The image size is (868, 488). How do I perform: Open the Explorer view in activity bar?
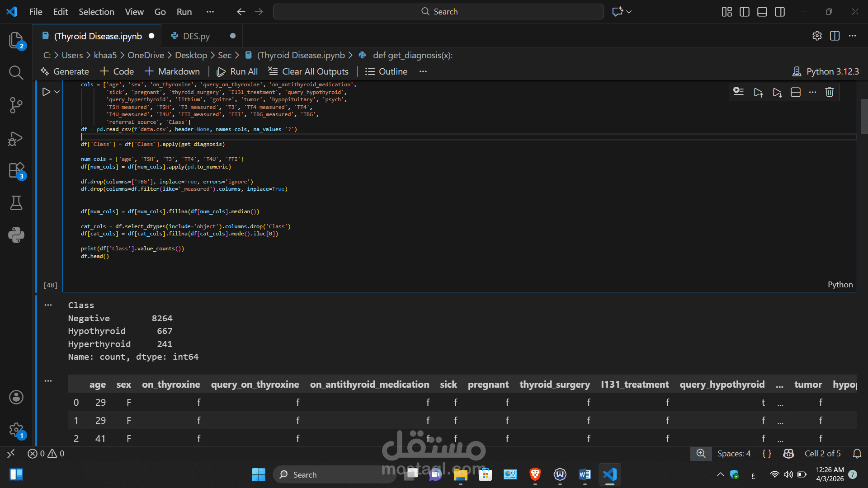coord(16,40)
